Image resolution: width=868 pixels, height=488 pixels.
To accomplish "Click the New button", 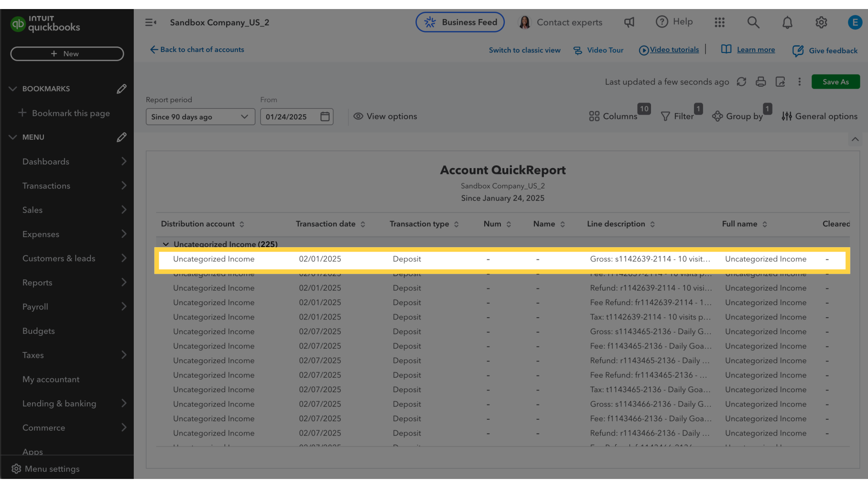I will (x=67, y=54).
